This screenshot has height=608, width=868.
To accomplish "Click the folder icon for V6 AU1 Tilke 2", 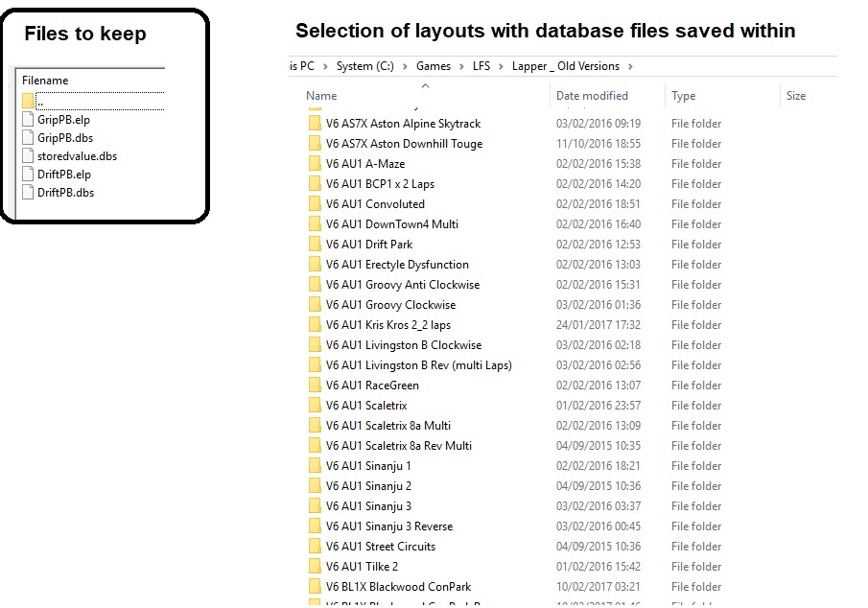I will click(x=315, y=567).
